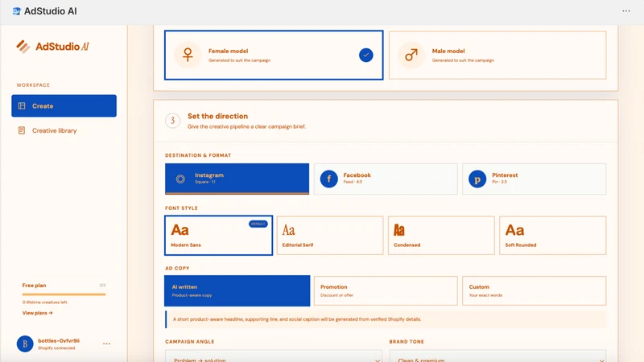Pick the Modern Sans font style
The height and width of the screenshot is (362, 644).
coord(218,236)
